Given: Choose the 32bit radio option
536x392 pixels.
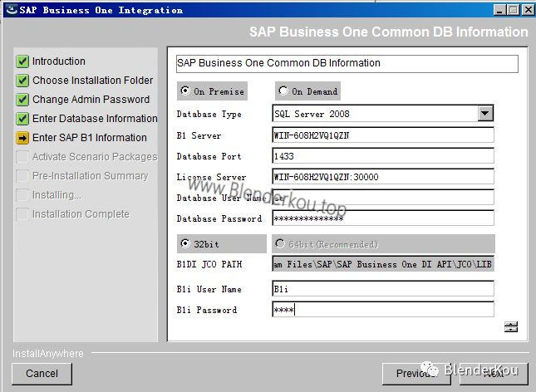Looking at the screenshot, I should click(x=185, y=243).
